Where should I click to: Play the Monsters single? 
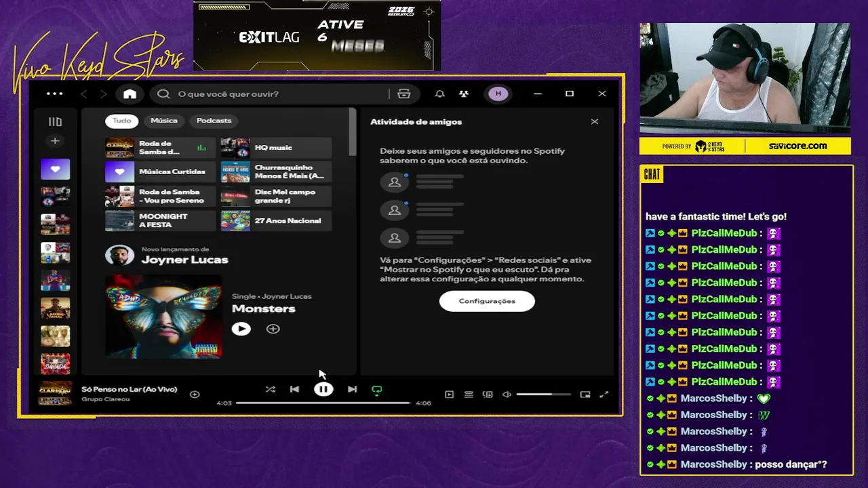[x=241, y=329]
